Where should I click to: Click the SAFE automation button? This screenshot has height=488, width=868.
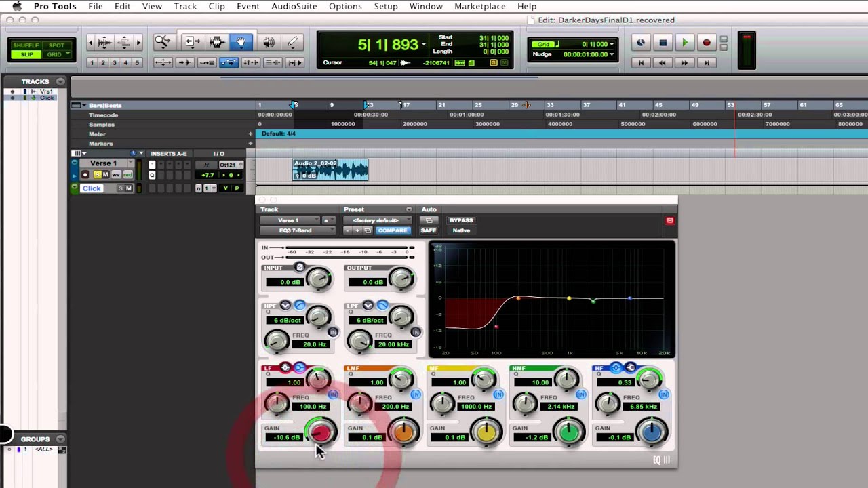pyautogui.click(x=428, y=230)
